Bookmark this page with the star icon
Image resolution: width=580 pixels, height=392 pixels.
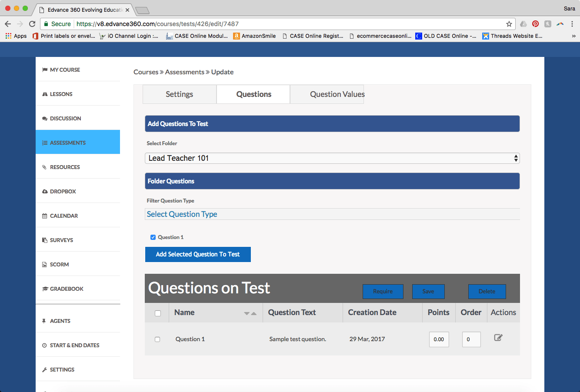(509, 24)
